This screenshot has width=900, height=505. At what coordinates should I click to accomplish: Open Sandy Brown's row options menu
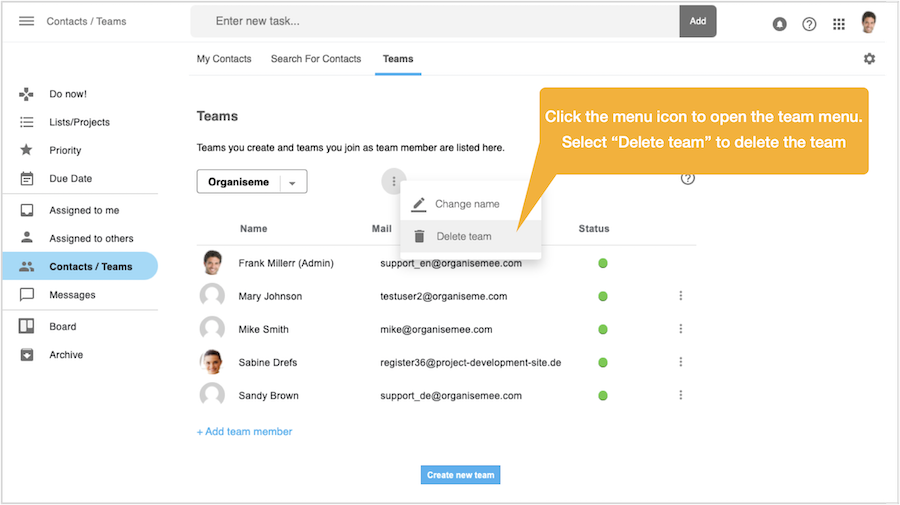(681, 395)
